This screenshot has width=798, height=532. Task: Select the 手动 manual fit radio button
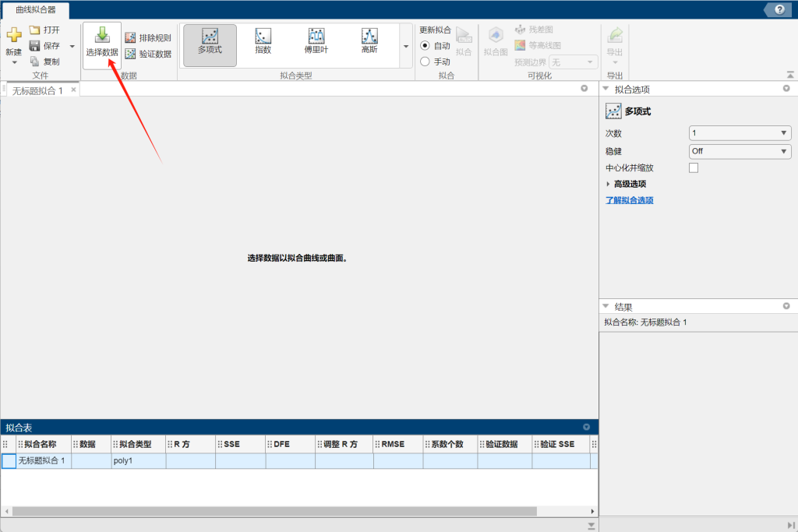pos(425,62)
